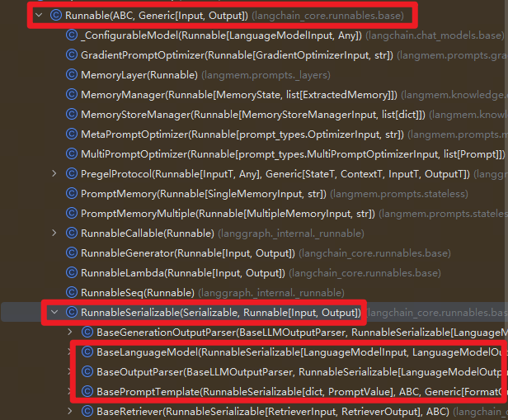The image size is (508, 420).
Task: Click the class icon beside BaseRetriever
Action: 87,411
